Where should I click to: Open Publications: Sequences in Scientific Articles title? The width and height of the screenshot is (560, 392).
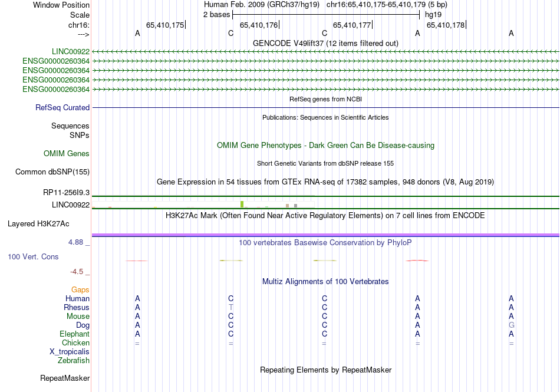pyautogui.click(x=325, y=117)
